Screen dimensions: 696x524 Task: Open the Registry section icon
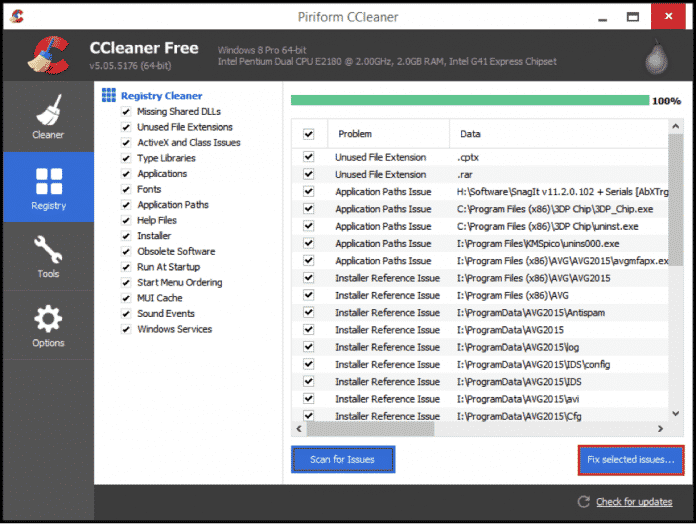(x=48, y=181)
